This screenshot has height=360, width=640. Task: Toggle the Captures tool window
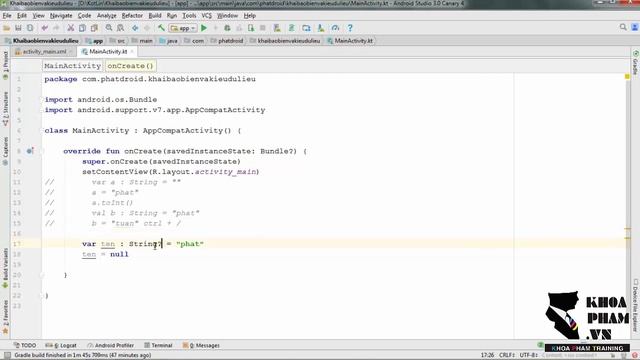coord(5,151)
